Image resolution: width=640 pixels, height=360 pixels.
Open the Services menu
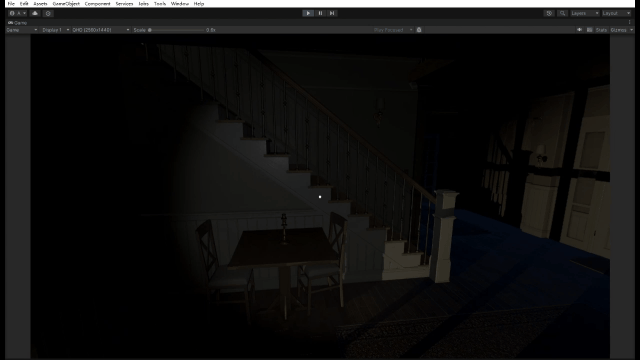tap(124, 4)
